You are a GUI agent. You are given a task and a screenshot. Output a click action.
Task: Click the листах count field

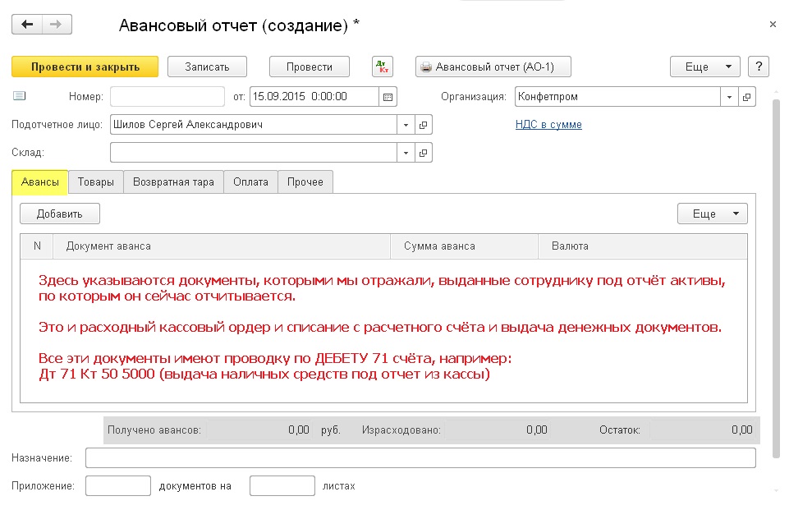[x=282, y=486]
